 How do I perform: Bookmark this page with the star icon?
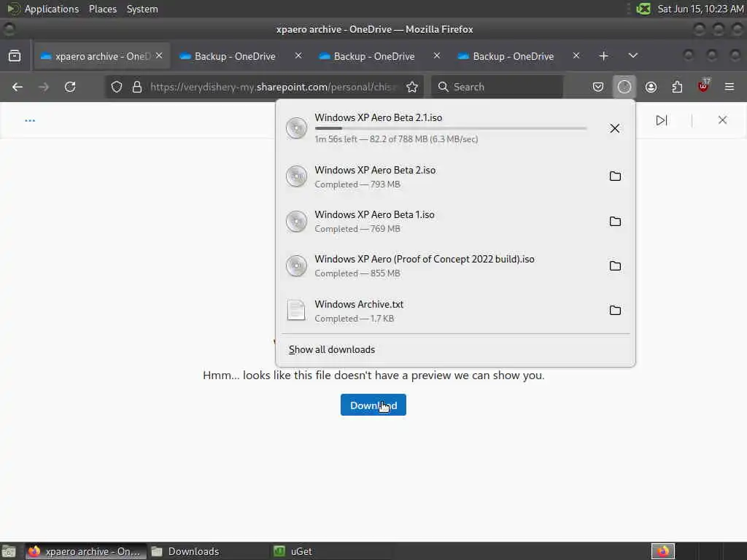point(412,87)
